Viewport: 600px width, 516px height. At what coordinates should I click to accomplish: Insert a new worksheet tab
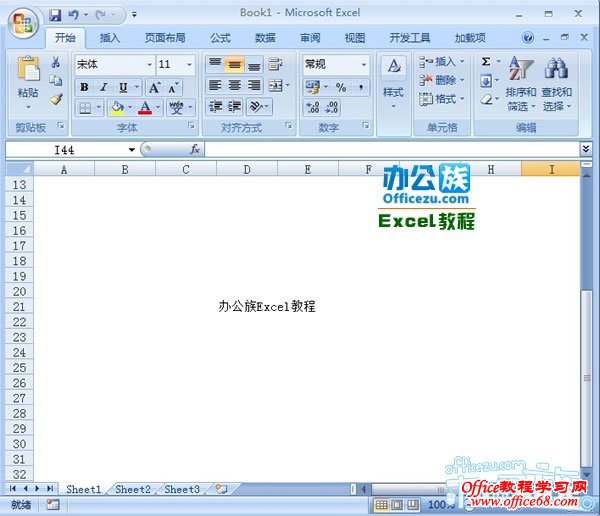pyautogui.click(x=222, y=489)
